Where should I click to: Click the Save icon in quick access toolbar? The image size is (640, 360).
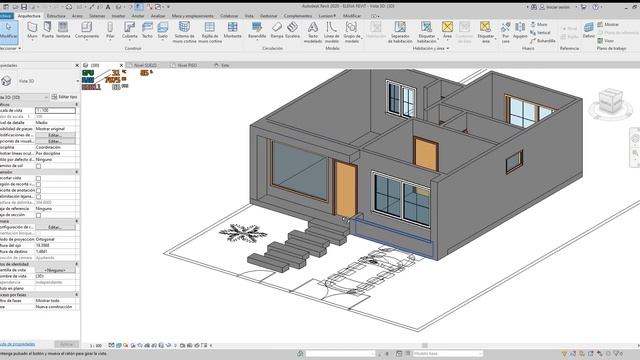tap(24, 7)
